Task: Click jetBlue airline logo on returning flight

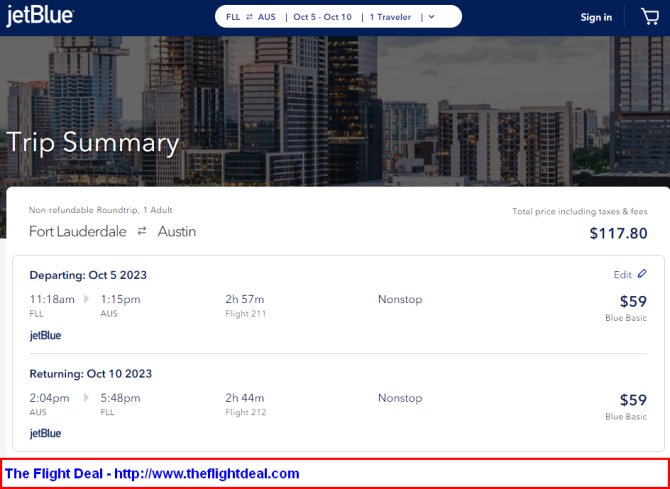Action: (46, 434)
